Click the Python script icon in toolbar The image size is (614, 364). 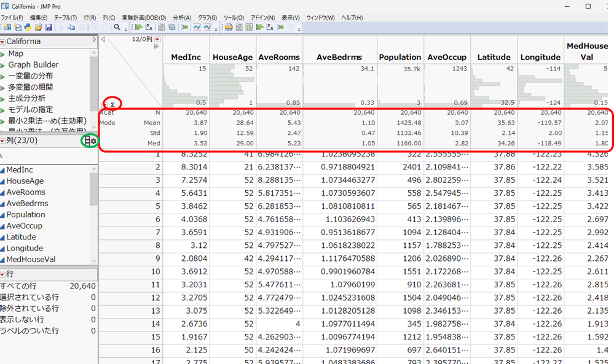click(x=28, y=28)
